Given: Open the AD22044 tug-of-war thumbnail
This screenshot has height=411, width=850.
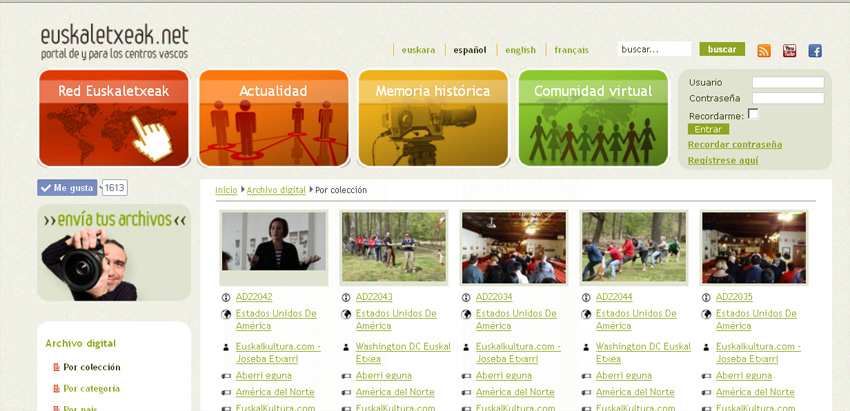Looking at the screenshot, I should pyautogui.click(x=634, y=247).
